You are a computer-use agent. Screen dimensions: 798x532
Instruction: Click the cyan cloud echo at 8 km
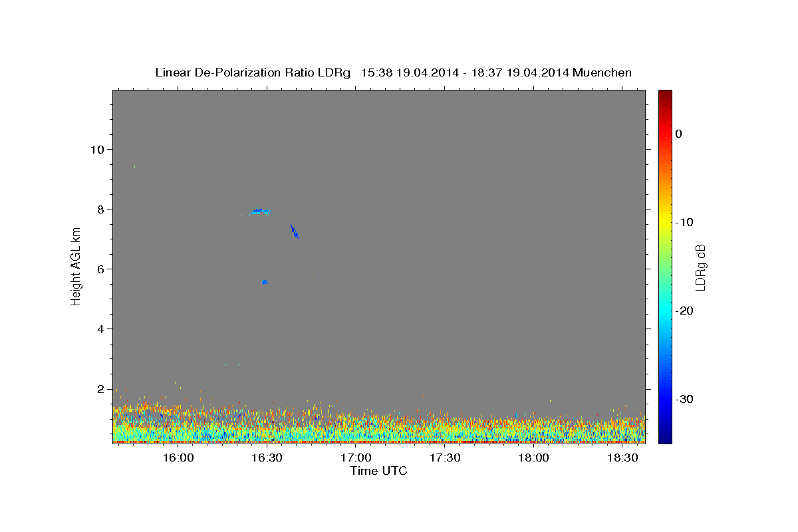[x=261, y=211]
